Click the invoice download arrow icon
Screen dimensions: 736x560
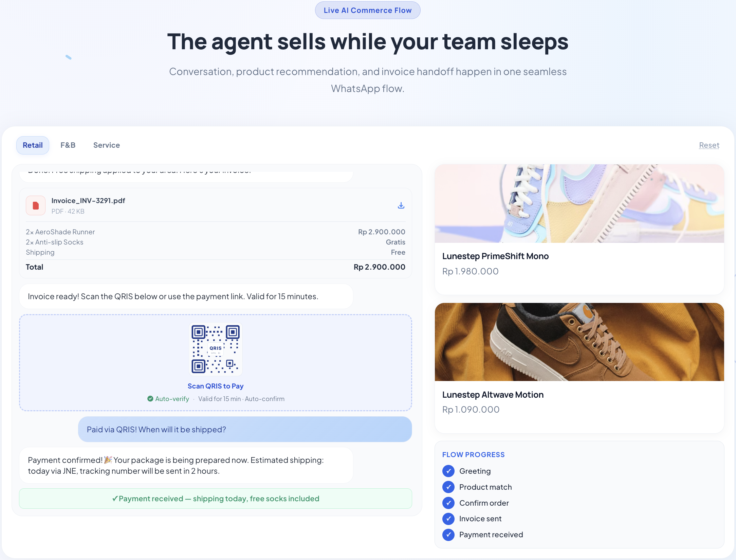click(401, 205)
